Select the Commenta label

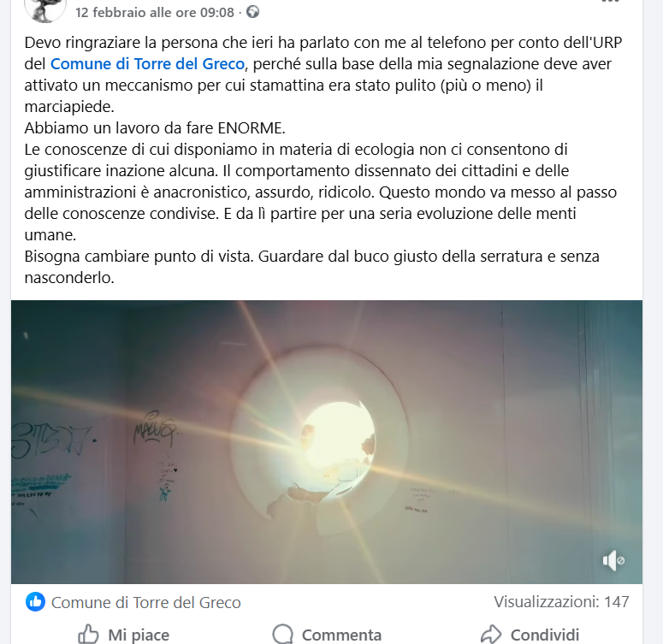coord(341,635)
